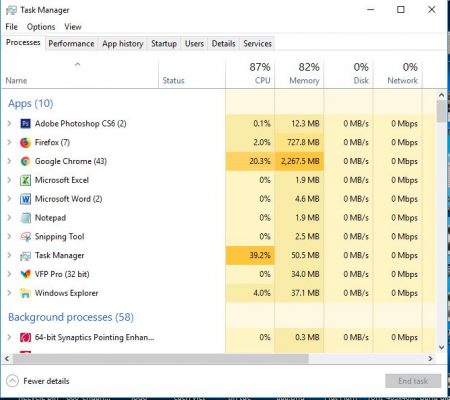This screenshot has height=400, width=450.
Task: Click the horizontal scrollbar thumb
Action: (161, 359)
